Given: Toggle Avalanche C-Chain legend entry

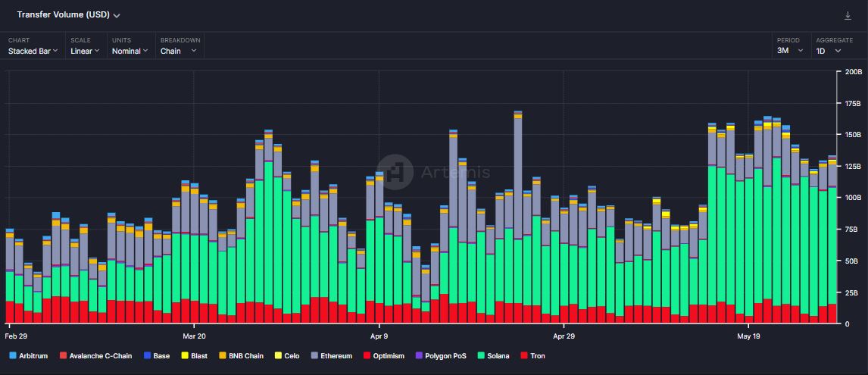Looking at the screenshot, I should (95, 355).
